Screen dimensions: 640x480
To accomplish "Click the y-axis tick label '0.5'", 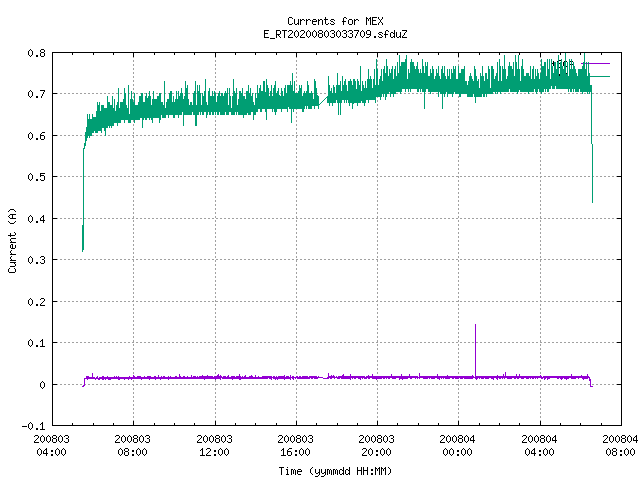I will [36, 177].
